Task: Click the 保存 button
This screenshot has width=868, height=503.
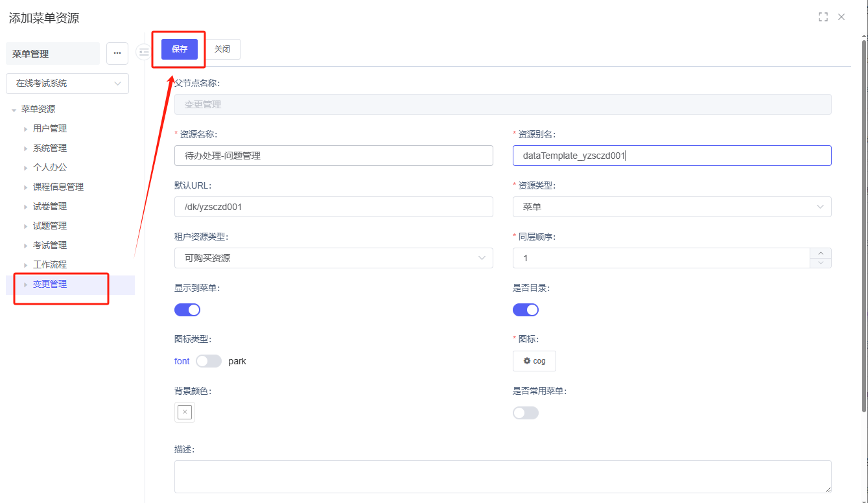Action: (x=180, y=49)
